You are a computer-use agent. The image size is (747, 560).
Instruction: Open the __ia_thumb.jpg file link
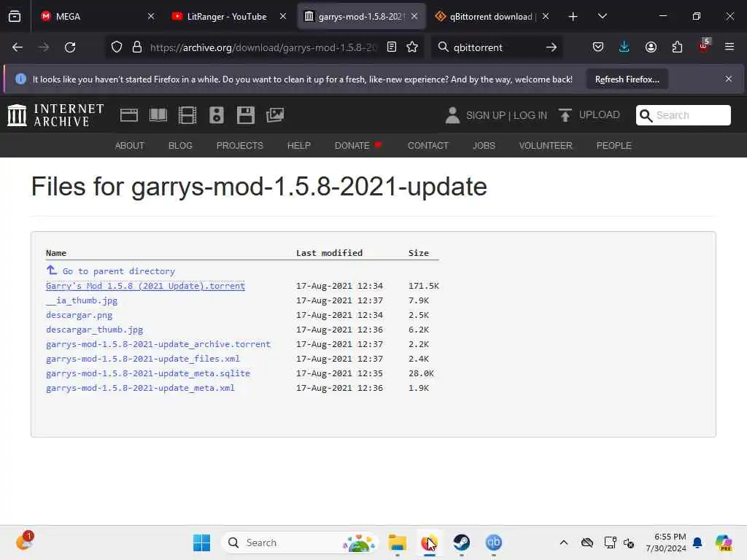[x=82, y=300]
